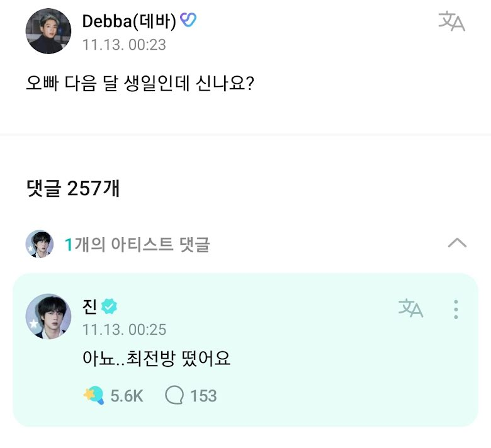Like 진's comment with the cheer icon
Image resolution: width=491 pixels, height=448 pixels.
point(94,395)
